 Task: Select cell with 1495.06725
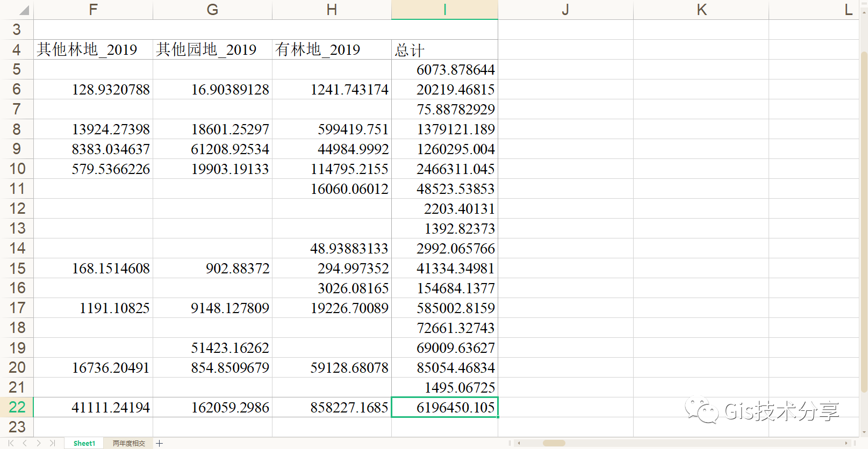click(x=445, y=387)
